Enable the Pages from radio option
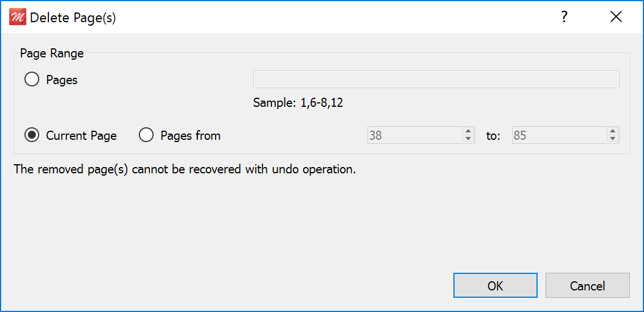Image resolution: width=644 pixels, height=312 pixels. [146, 135]
